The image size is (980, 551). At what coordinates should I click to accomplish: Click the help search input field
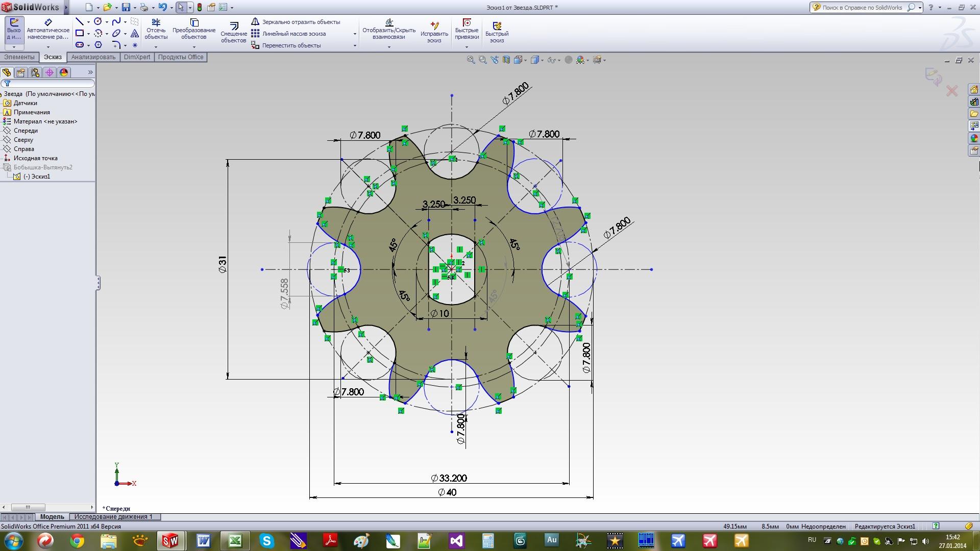tap(862, 8)
